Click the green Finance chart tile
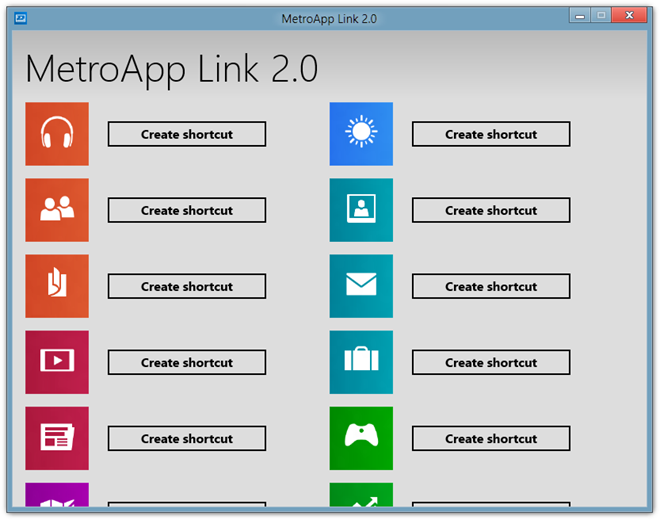Viewport: 660px width, 520px height. (361, 495)
